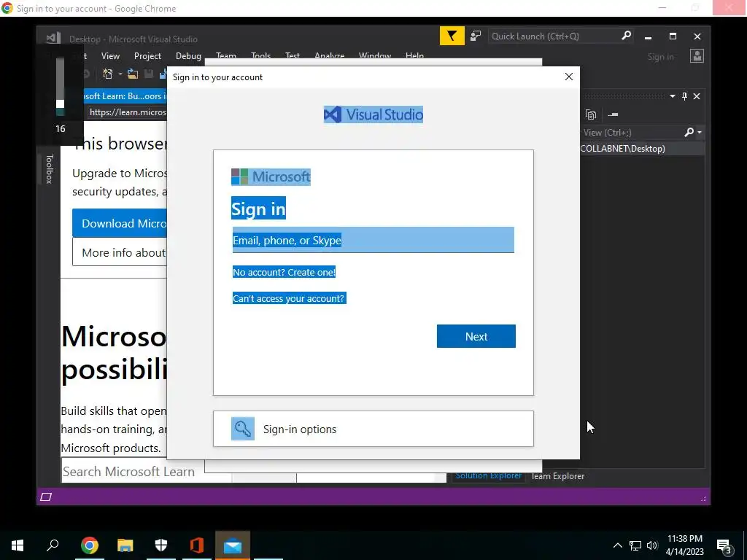Click the network tray icon
Screen dimensions: 747x560
click(x=635, y=545)
